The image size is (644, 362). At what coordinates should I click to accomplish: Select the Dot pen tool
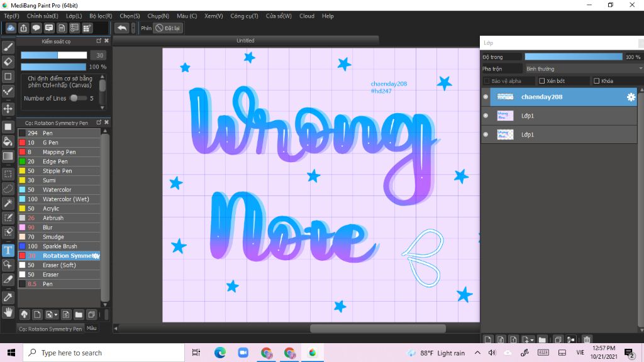click(8, 92)
